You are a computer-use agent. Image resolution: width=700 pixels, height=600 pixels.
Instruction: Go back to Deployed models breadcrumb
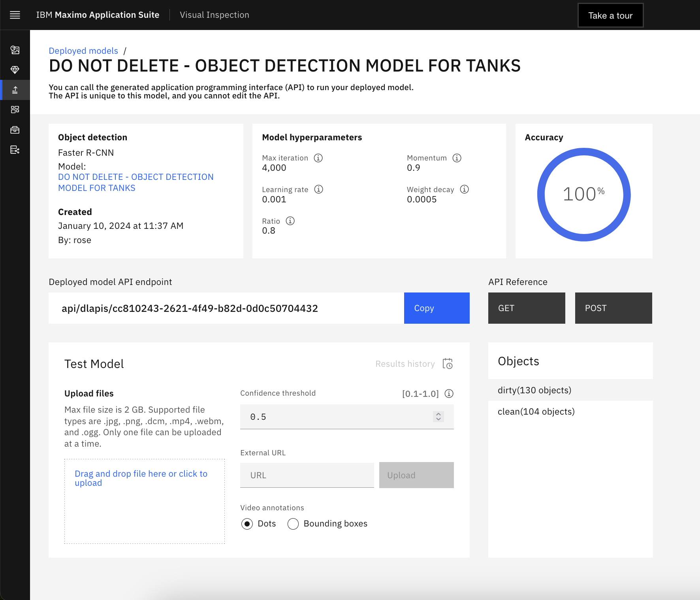[83, 51]
